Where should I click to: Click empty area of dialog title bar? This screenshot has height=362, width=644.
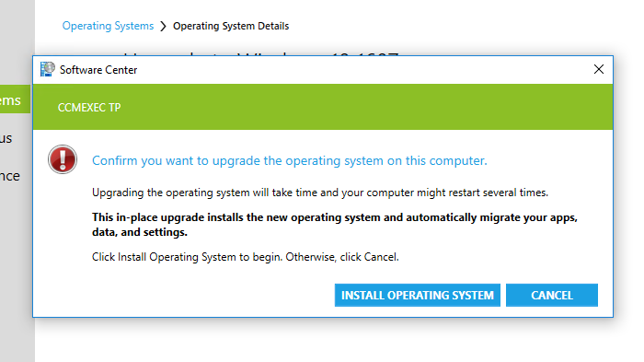pos(362,69)
